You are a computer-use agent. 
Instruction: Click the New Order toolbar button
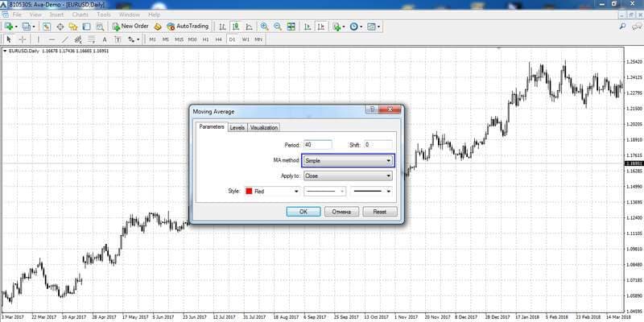point(130,27)
